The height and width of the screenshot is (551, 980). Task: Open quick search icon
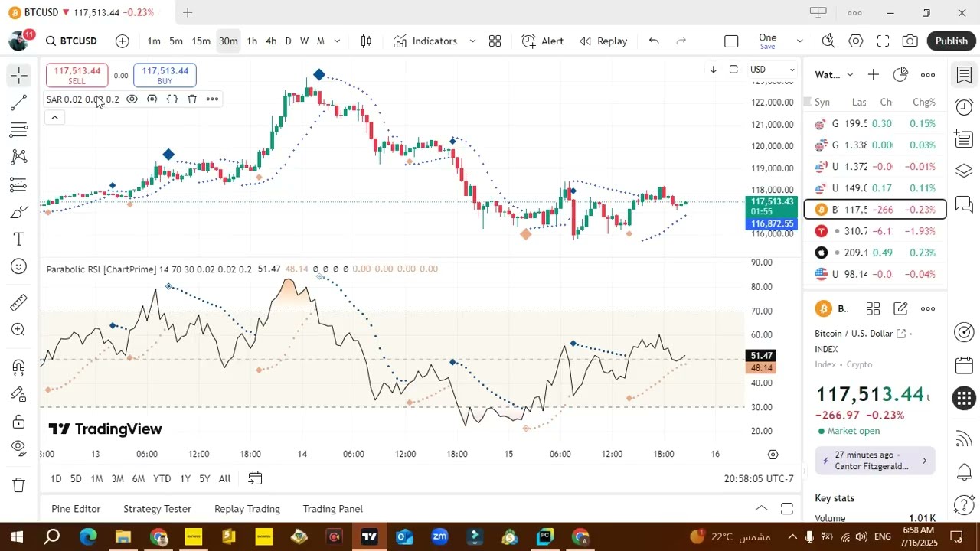(828, 41)
